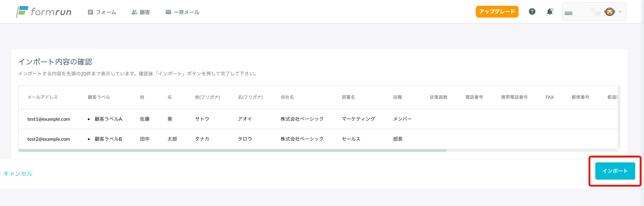This screenshot has height=206, width=644.
Task: Click the インポート button
Action: 615,171
